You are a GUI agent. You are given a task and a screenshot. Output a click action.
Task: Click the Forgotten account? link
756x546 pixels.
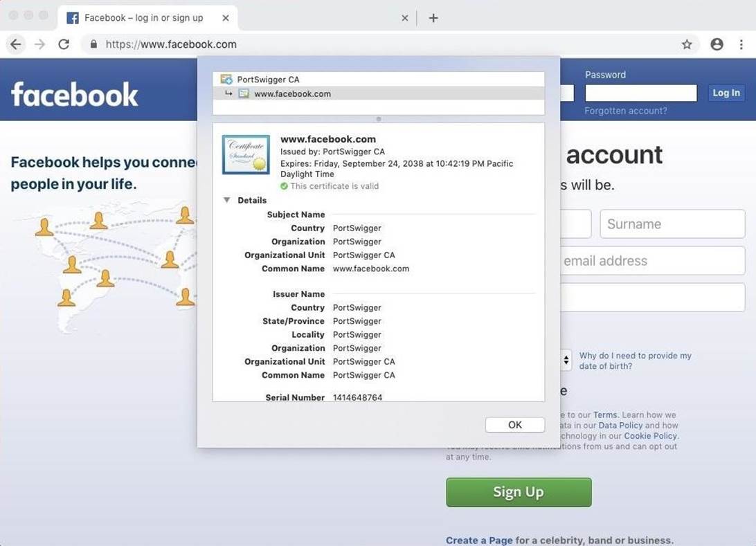pos(626,111)
